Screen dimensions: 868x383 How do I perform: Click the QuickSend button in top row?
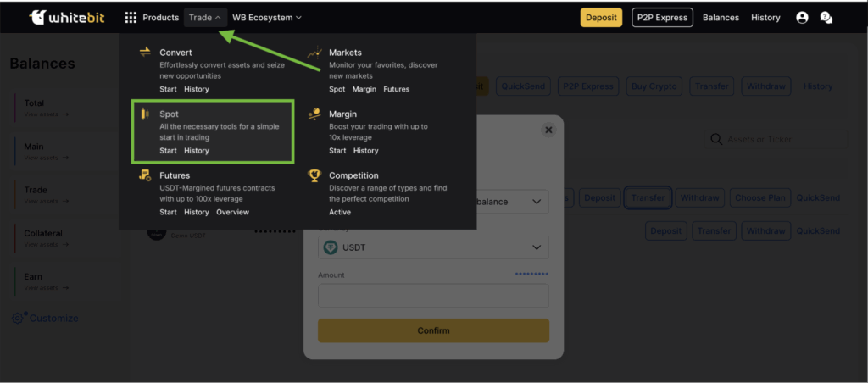click(522, 86)
